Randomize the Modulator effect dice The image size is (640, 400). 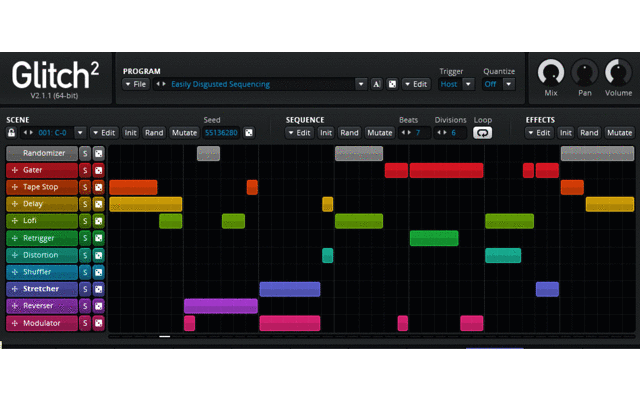click(x=98, y=323)
